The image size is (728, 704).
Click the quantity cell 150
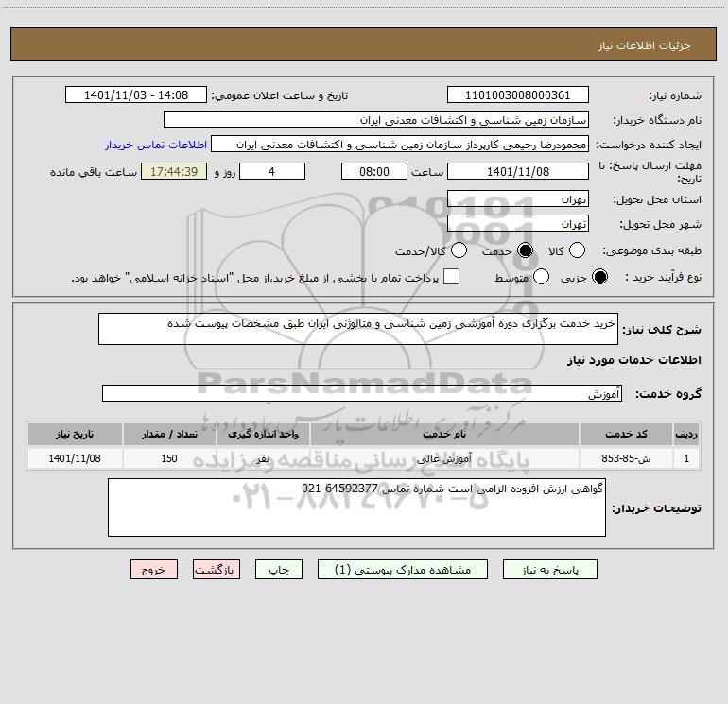pyautogui.click(x=169, y=458)
